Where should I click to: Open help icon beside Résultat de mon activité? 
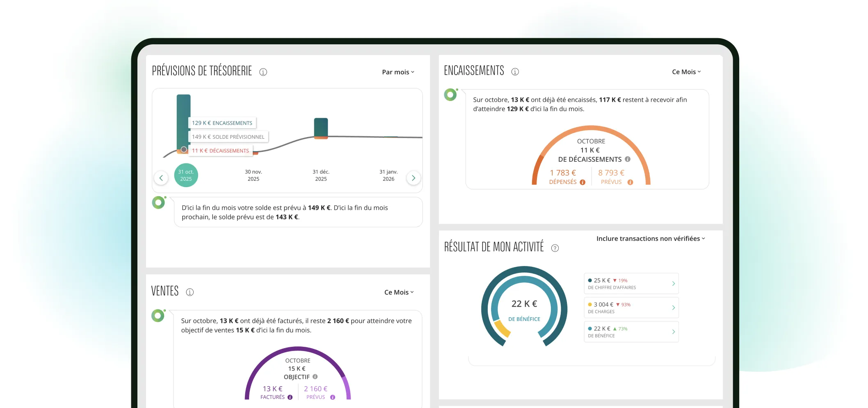555,248
